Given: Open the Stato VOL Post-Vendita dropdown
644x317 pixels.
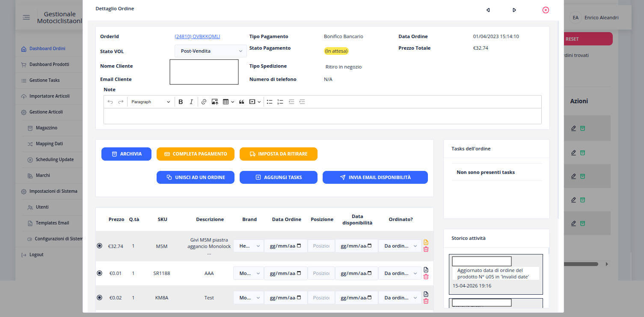Looking at the screenshot, I should (210, 51).
